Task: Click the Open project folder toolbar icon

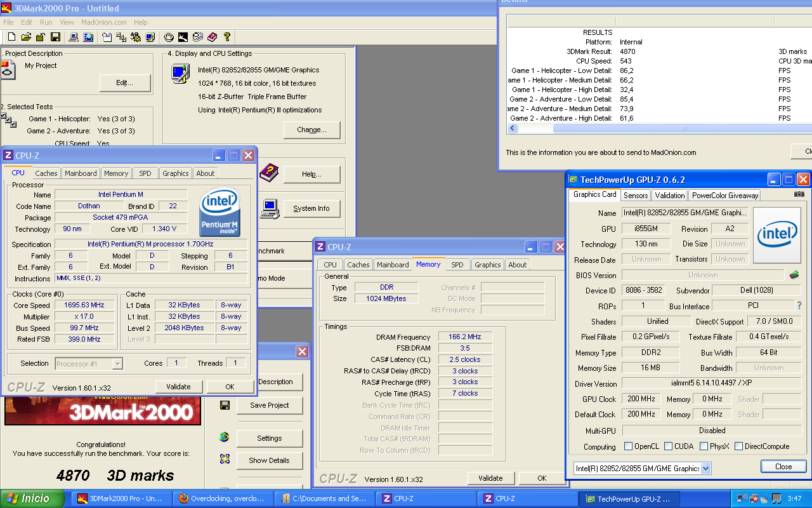Action: click(x=26, y=37)
